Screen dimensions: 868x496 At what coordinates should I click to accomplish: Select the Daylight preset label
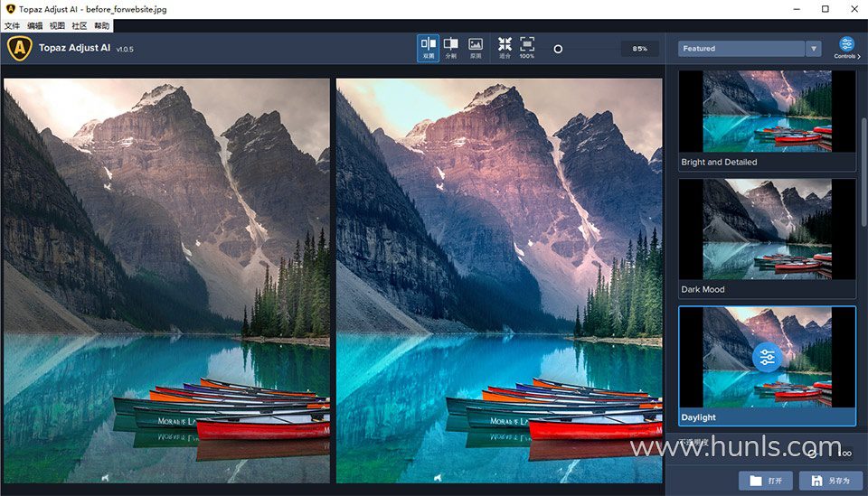(699, 417)
